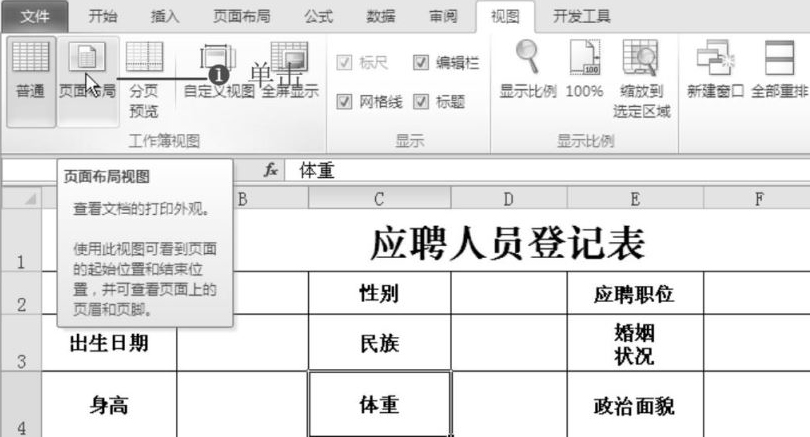810x437 pixels.
Task: Switch to the Formulas (公式) tab
Action: point(318,17)
